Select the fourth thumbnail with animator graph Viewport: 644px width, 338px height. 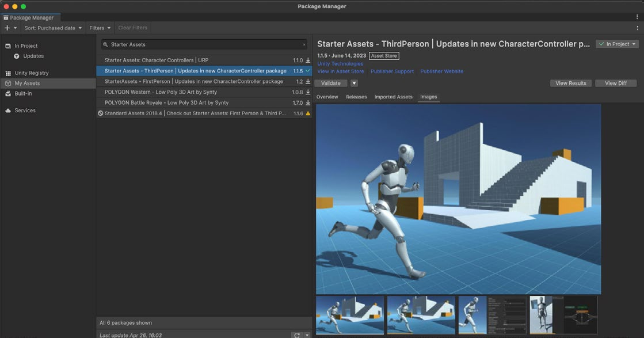563,315
